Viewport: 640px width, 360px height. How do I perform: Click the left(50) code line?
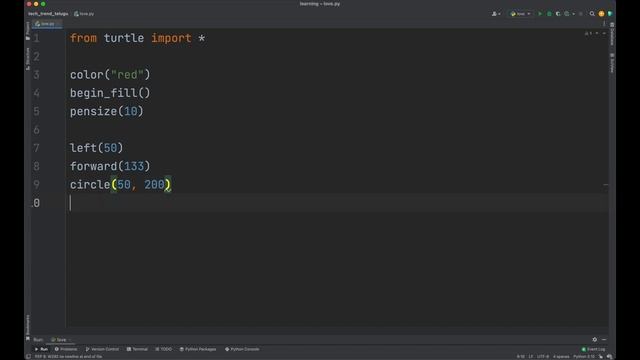pos(96,148)
